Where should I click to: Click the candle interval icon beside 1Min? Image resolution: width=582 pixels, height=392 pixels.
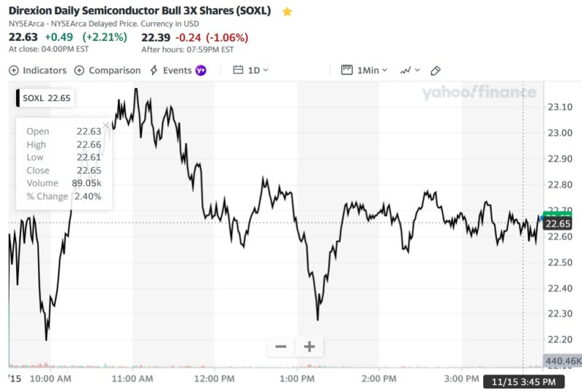click(x=347, y=71)
